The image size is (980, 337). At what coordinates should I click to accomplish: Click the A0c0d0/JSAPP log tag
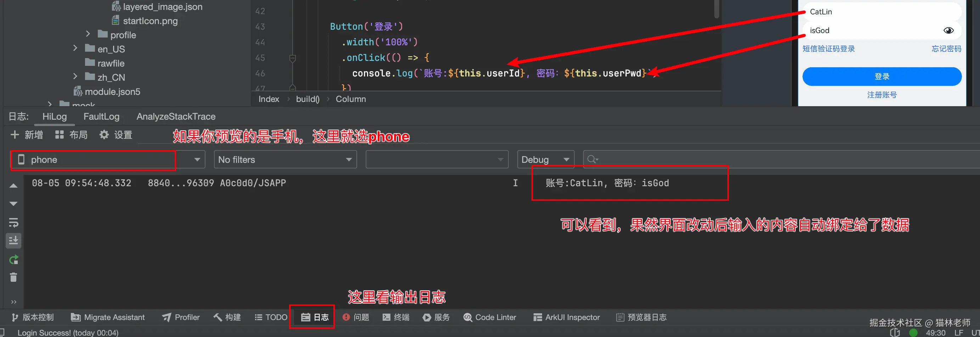tap(253, 183)
